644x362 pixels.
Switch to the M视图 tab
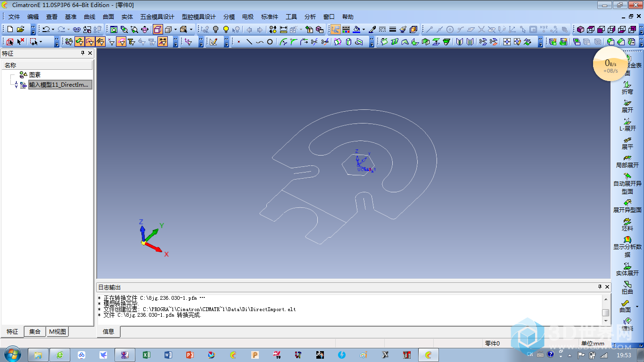[58, 332]
